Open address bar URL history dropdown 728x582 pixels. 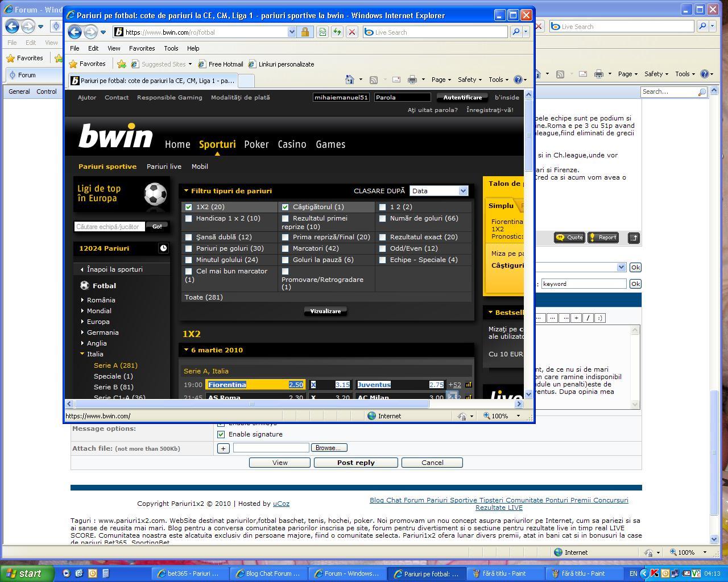[292, 32]
